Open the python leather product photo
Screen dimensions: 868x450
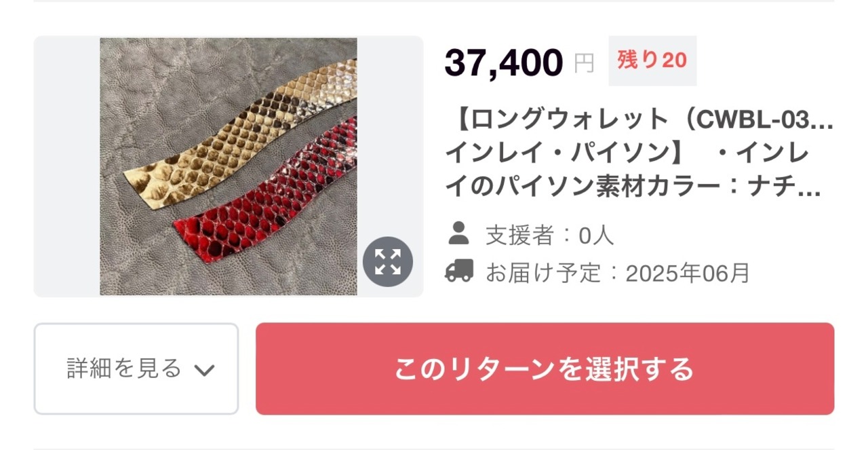tap(229, 166)
